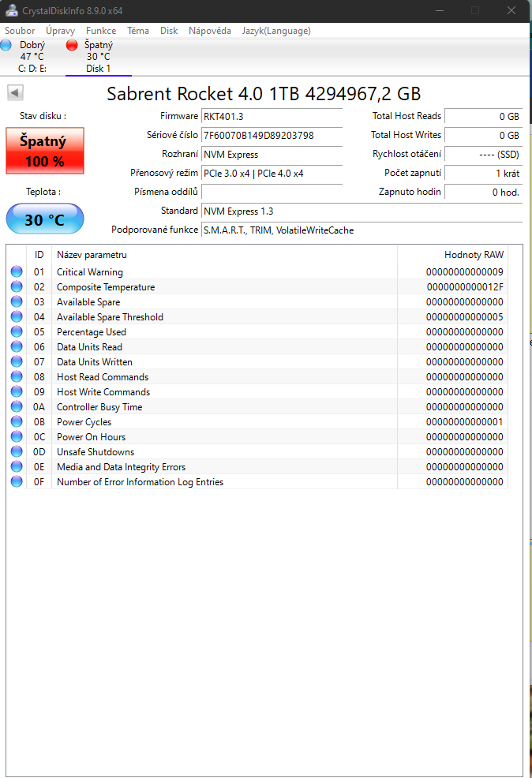Image resolution: width=532 pixels, height=778 pixels.
Task: Click status icon for Composite Temperature row
Action: pyautogui.click(x=17, y=286)
